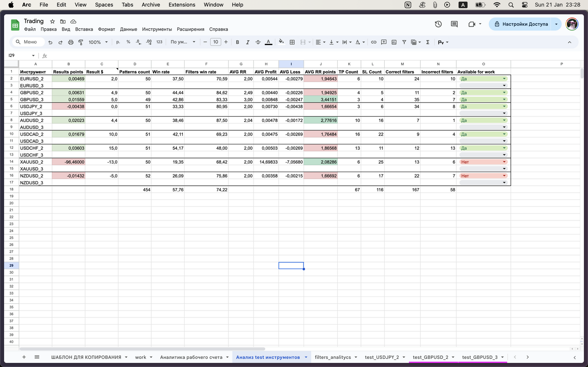Open the all sheets list
588x367 pixels.
(x=37, y=357)
